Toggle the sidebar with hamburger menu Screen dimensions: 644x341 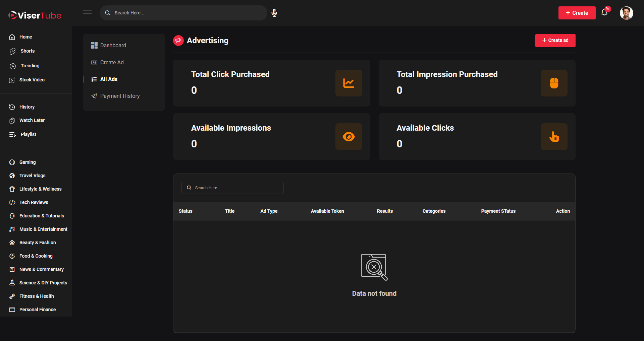tap(87, 13)
